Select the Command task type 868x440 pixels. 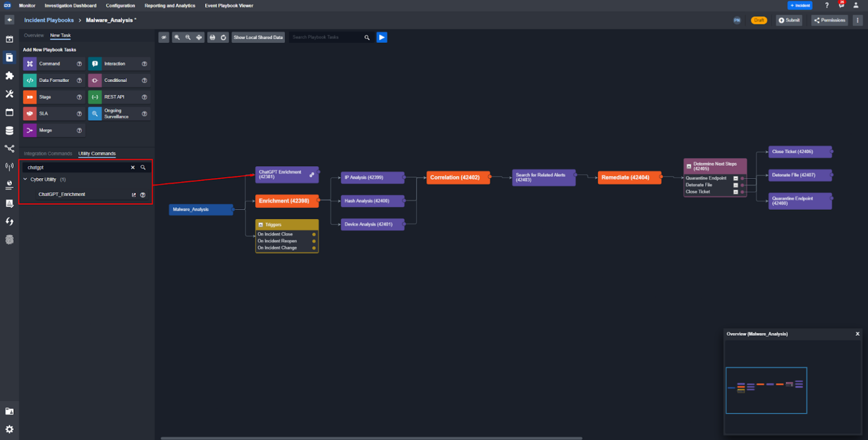(x=54, y=63)
